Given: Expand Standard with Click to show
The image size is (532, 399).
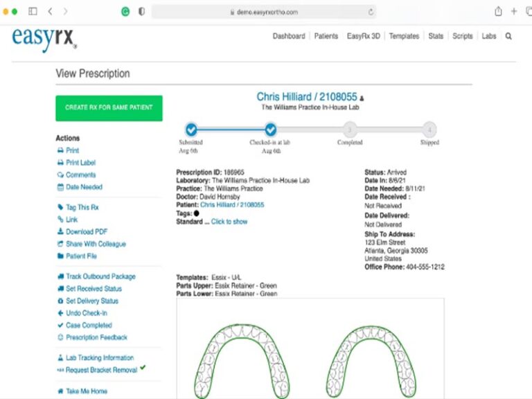Looking at the screenshot, I should coord(229,222).
